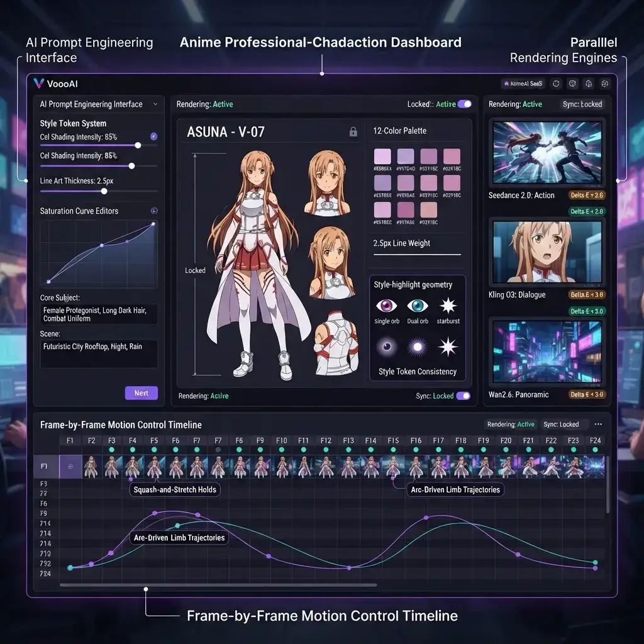The width and height of the screenshot is (644, 644).
Task: Toggle the Locked: Active switch
Action: click(465, 104)
